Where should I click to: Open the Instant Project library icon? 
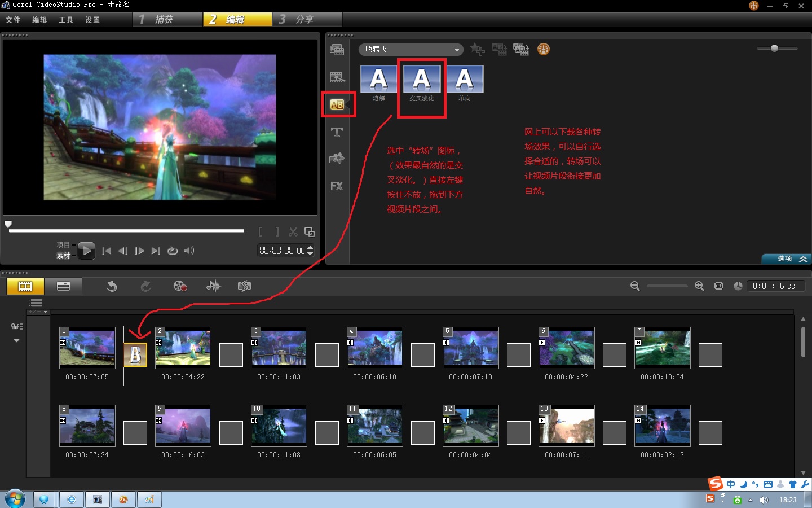click(337, 77)
